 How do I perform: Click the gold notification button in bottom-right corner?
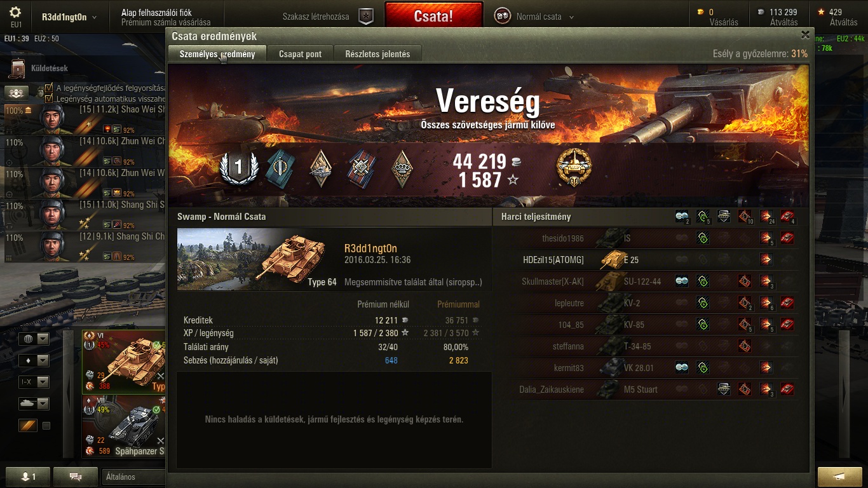839,477
